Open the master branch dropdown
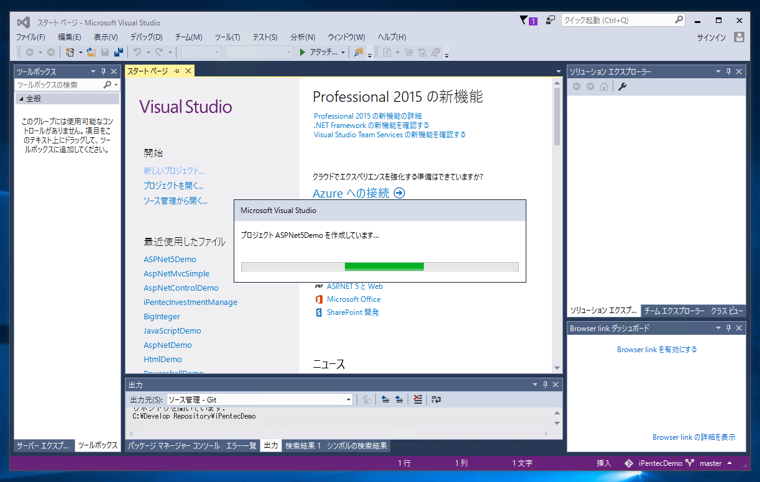The width and height of the screenshot is (760, 482). (729, 463)
